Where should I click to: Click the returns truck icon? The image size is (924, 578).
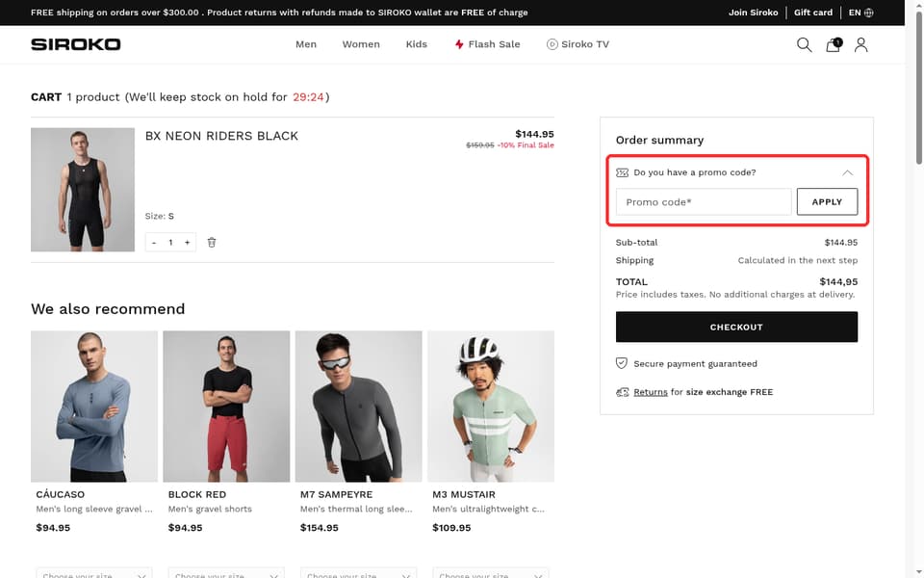point(623,392)
